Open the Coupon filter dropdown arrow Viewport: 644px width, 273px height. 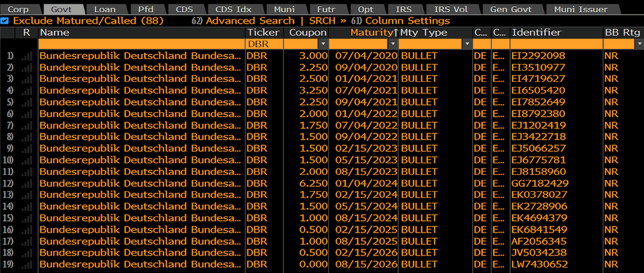(323, 44)
